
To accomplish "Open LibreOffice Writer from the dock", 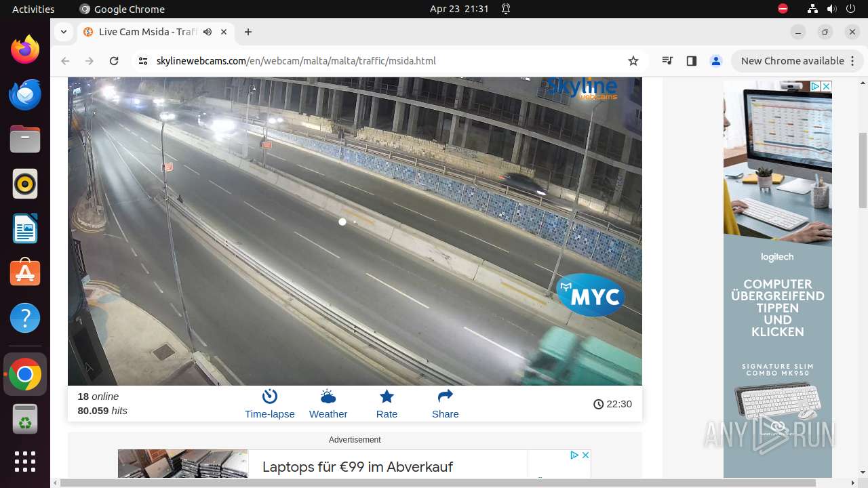I will tap(25, 228).
